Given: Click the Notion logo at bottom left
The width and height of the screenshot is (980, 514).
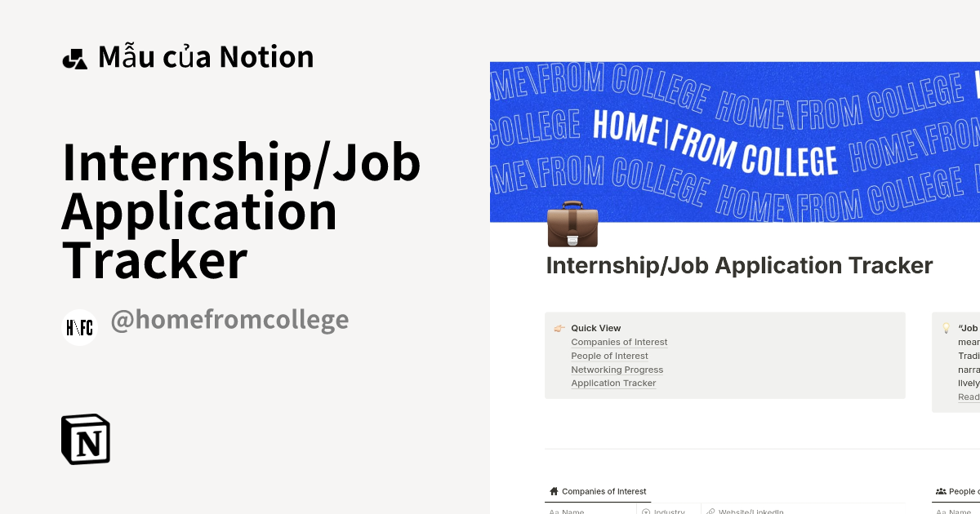Looking at the screenshot, I should (x=86, y=440).
